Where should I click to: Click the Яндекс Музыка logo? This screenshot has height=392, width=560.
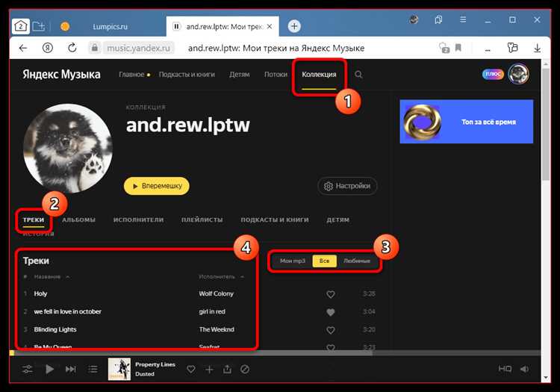pyautogui.click(x=61, y=74)
